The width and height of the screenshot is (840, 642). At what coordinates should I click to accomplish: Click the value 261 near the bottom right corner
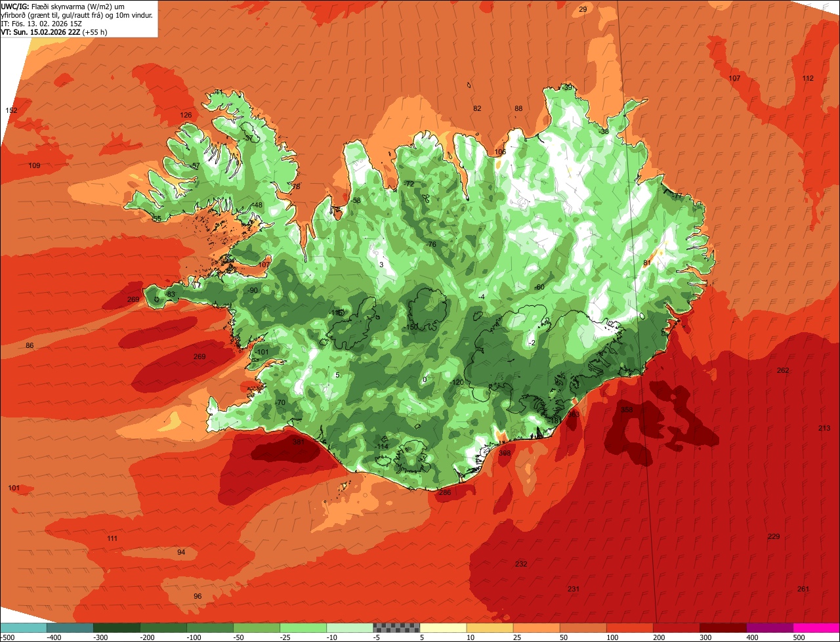(803, 589)
